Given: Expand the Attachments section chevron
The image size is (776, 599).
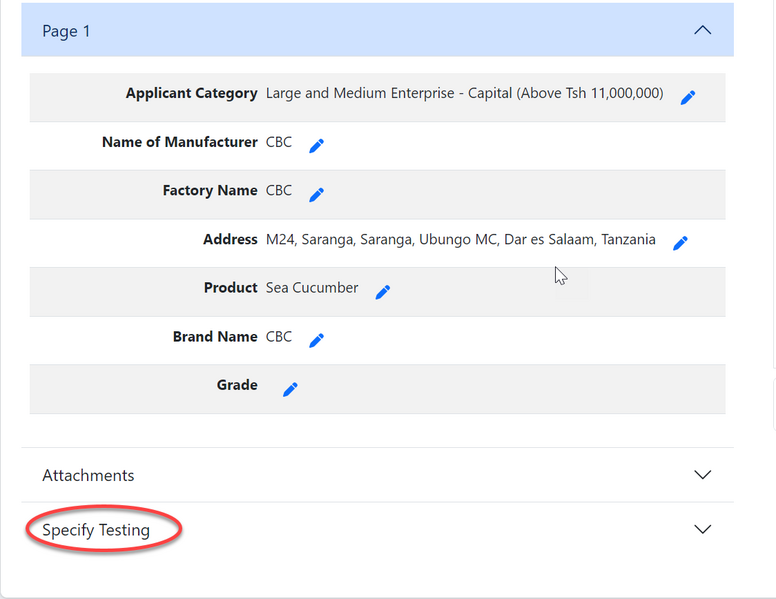Looking at the screenshot, I should point(703,475).
